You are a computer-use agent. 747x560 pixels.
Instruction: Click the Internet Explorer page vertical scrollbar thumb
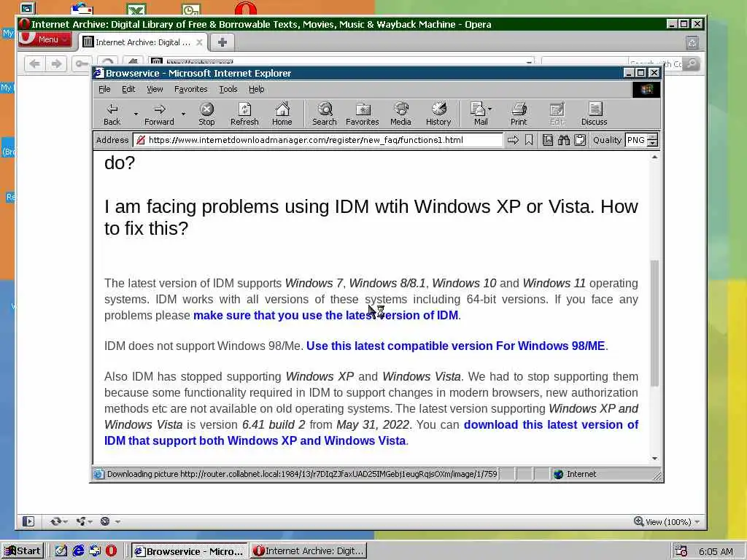tap(654, 323)
